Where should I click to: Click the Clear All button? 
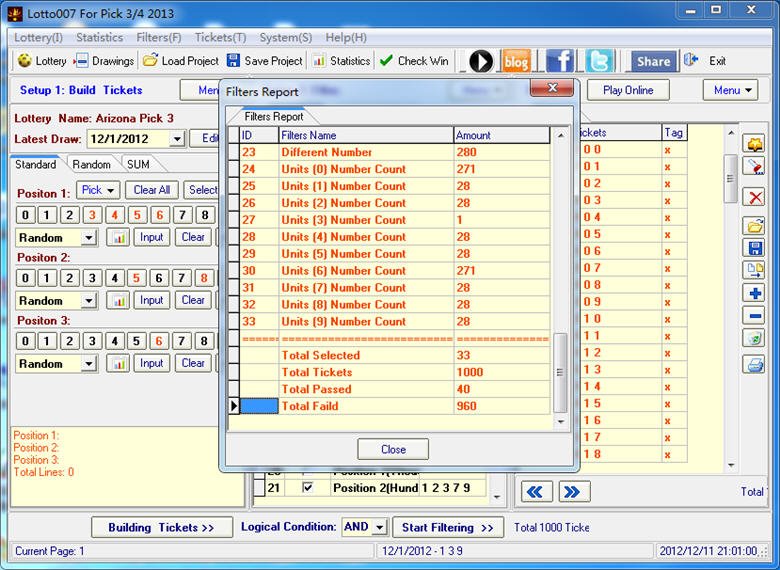152,190
